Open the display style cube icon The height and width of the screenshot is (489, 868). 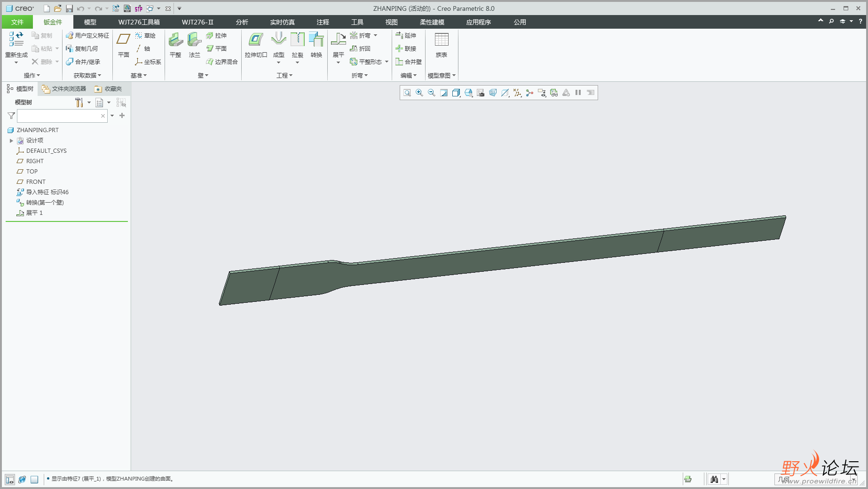pyautogui.click(x=456, y=93)
